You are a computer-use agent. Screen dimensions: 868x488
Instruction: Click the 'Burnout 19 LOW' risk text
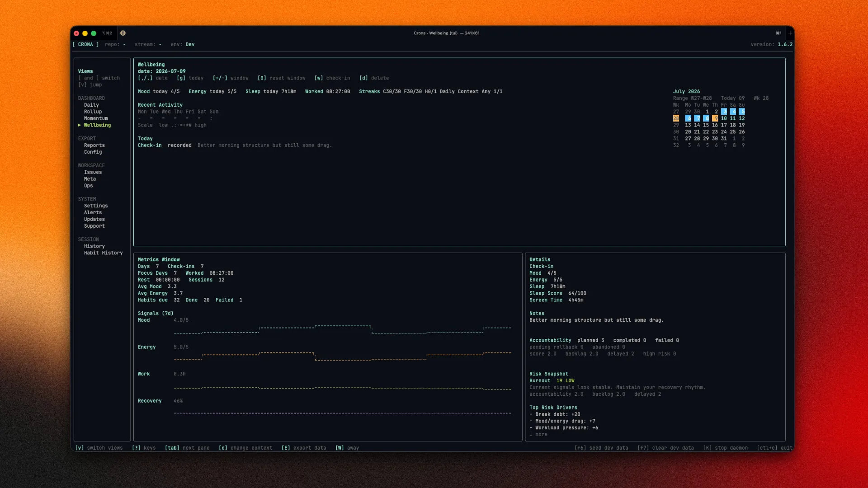tap(552, 381)
